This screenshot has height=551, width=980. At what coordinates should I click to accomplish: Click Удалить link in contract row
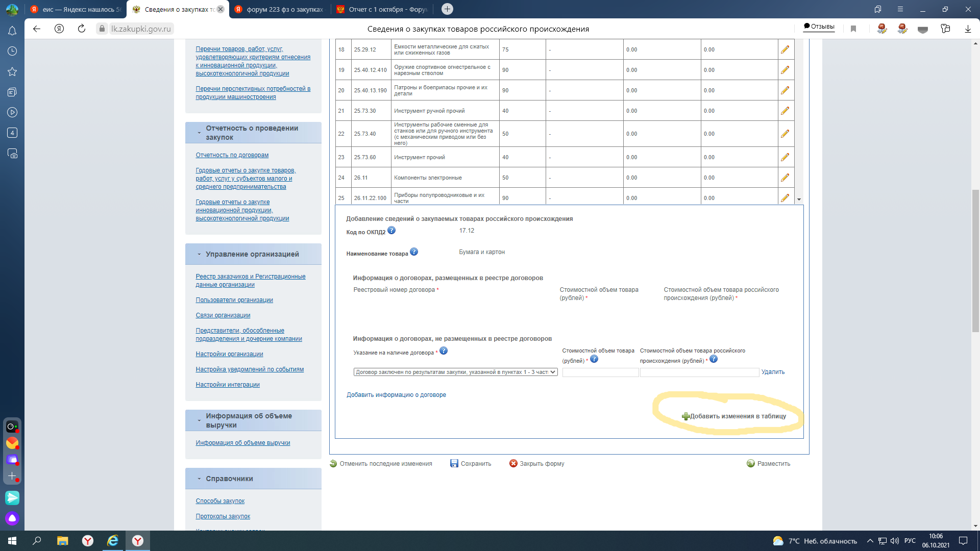click(x=773, y=372)
